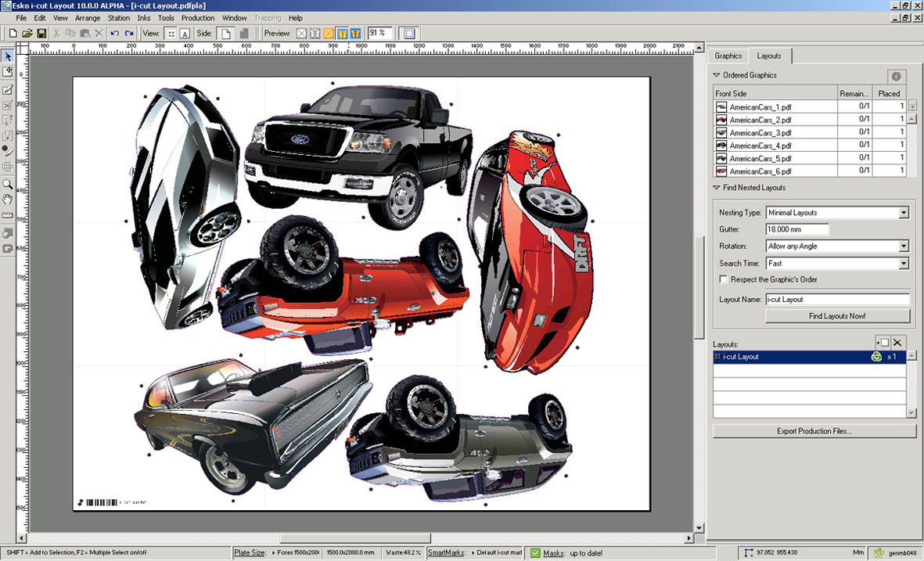Click the info icon in Ordered Graphics
924x561 pixels.
coord(896,76)
